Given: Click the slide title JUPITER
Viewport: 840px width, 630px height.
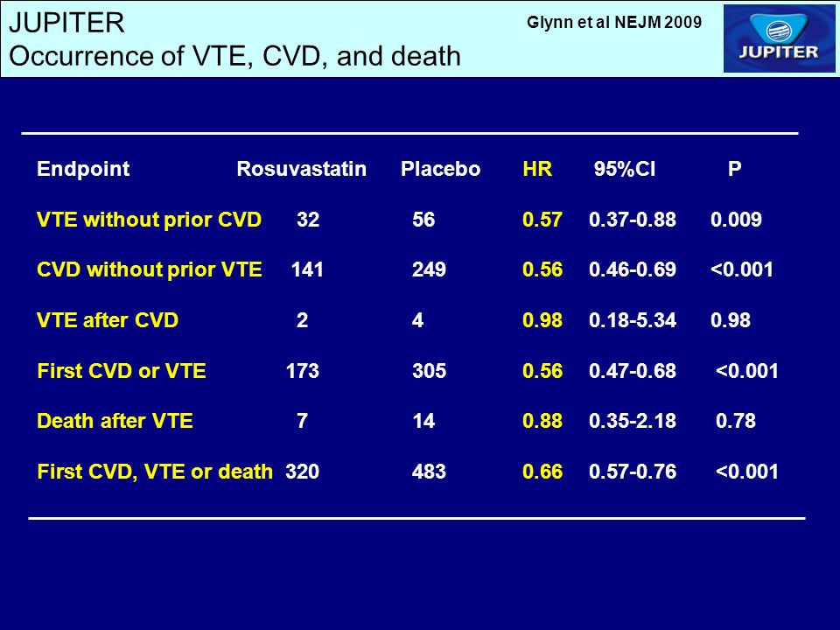Looking at the screenshot, I should click(x=67, y=23).
